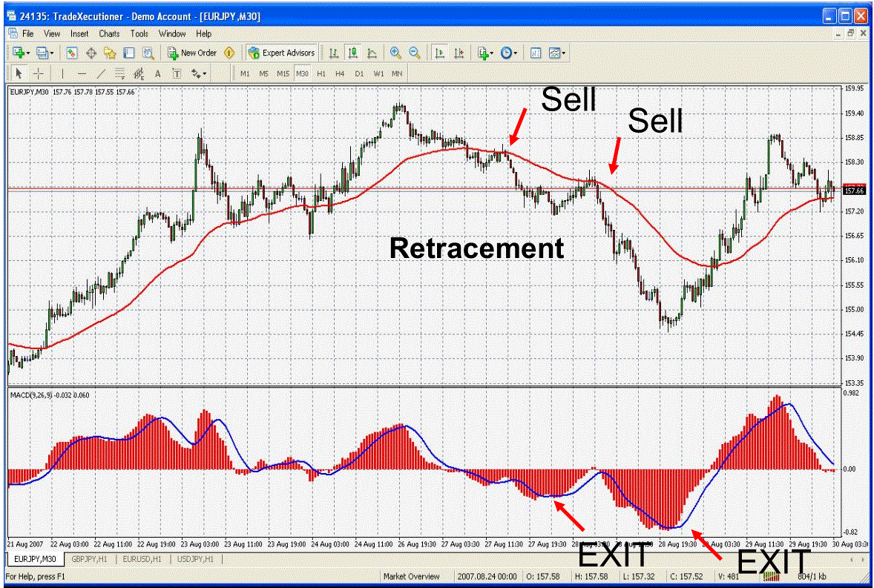The height and width of the screenshot is (588, 874).
Task: Click the application icon beside File menu
Action: tap(13, 34)
